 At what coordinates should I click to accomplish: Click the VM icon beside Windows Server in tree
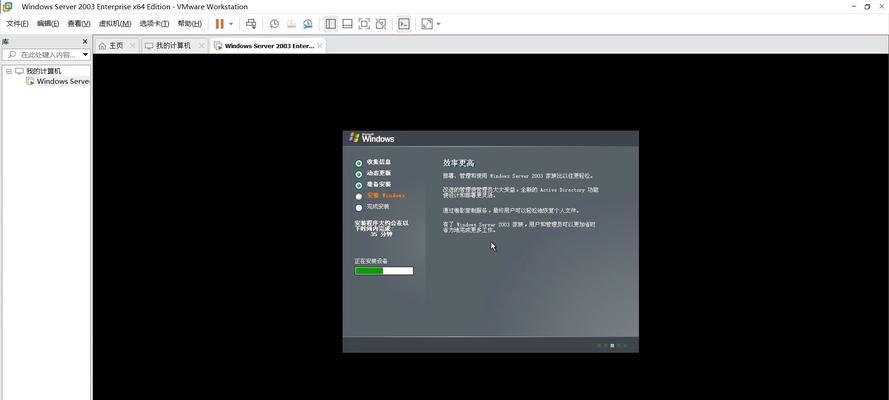pyautogui.click(x=30, y=81)
